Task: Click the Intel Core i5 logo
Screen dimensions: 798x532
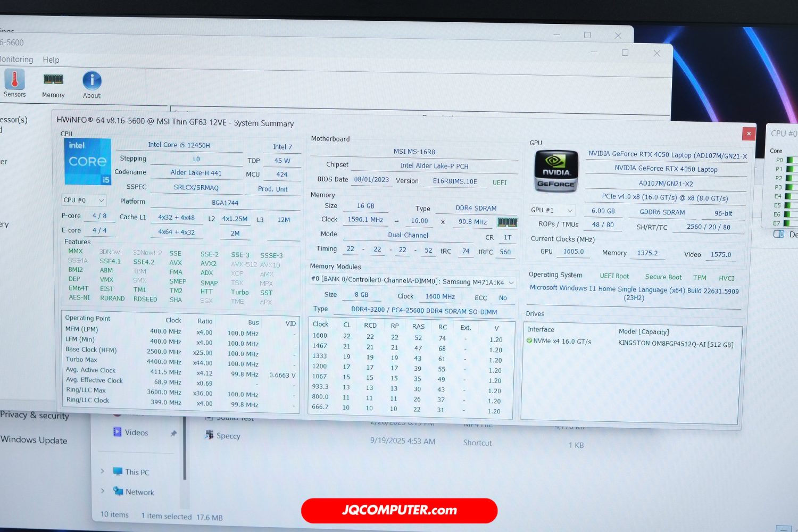Action: (x=88, y=162)
